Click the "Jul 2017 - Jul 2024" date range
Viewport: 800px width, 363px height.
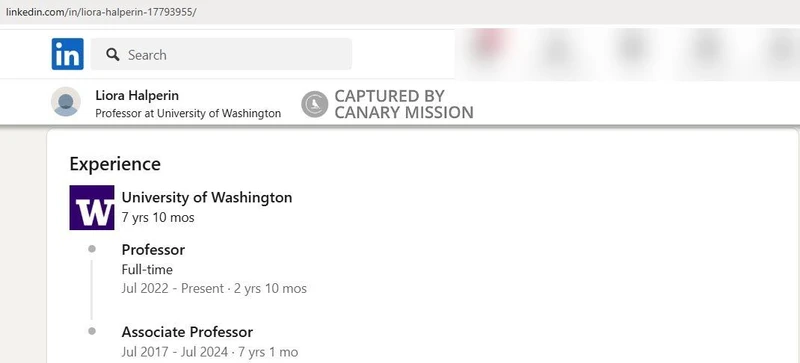174,352
